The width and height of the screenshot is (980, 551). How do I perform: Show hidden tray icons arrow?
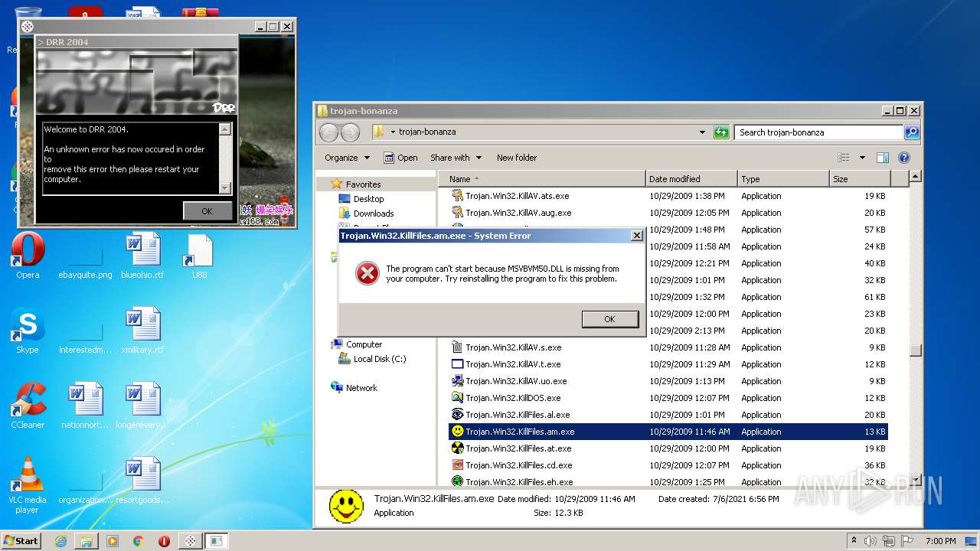(854, 541)
